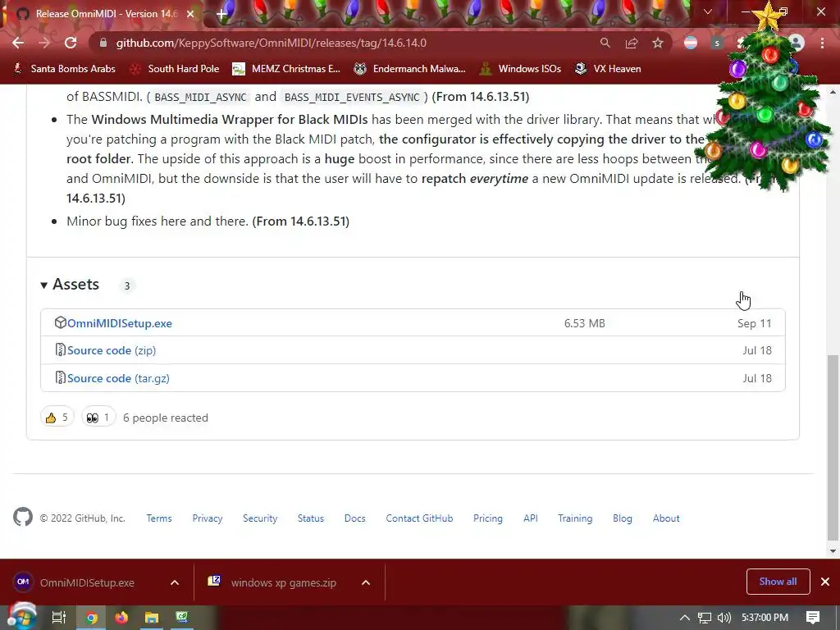Open the Privacy footer link
840x630 pixels.
coord(208,518)
